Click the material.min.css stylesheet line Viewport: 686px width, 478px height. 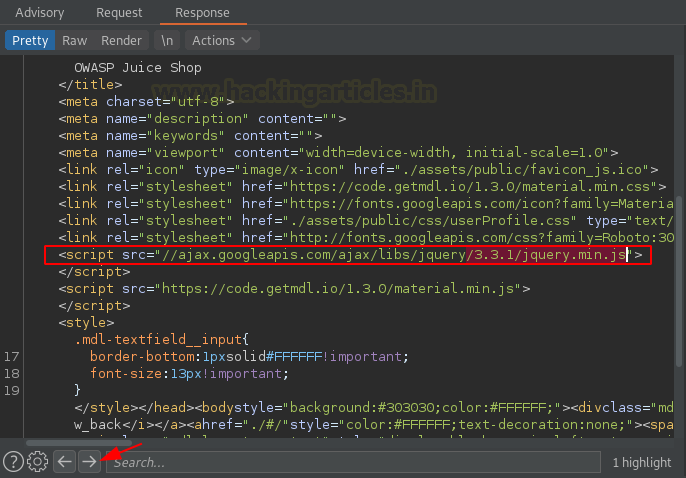(x=362, y=186)
